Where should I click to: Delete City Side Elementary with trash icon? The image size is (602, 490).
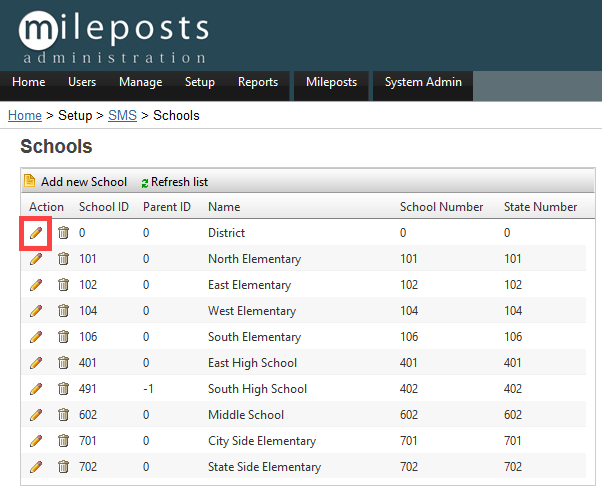click(x=63, y=441)
